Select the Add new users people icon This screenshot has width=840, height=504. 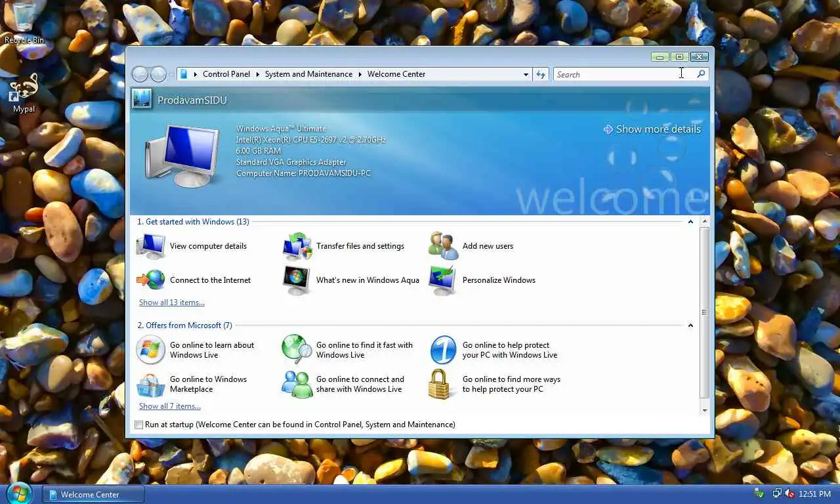(444, 246)
